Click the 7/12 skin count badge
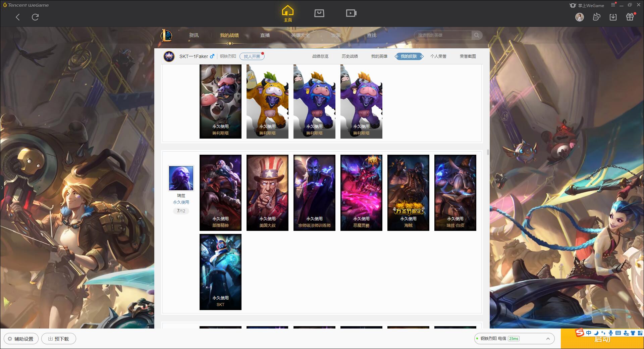644x349 pixels. coord(181,211)
